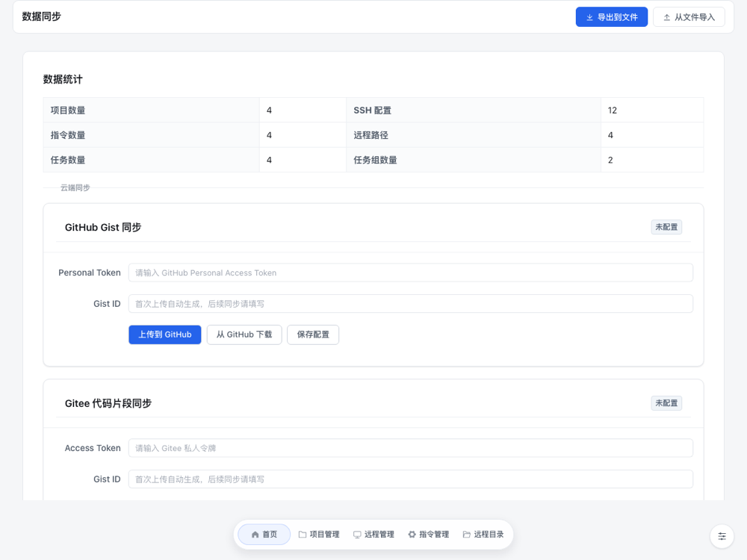Screen dimensions: 747x560
Task: Select the 指令管理 navigation tab
Action: click(429, 535)
